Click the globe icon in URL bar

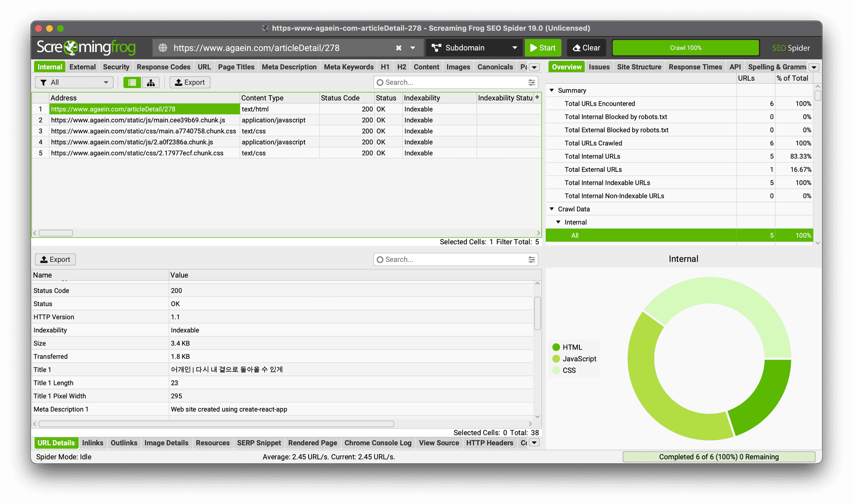(163, 48)
